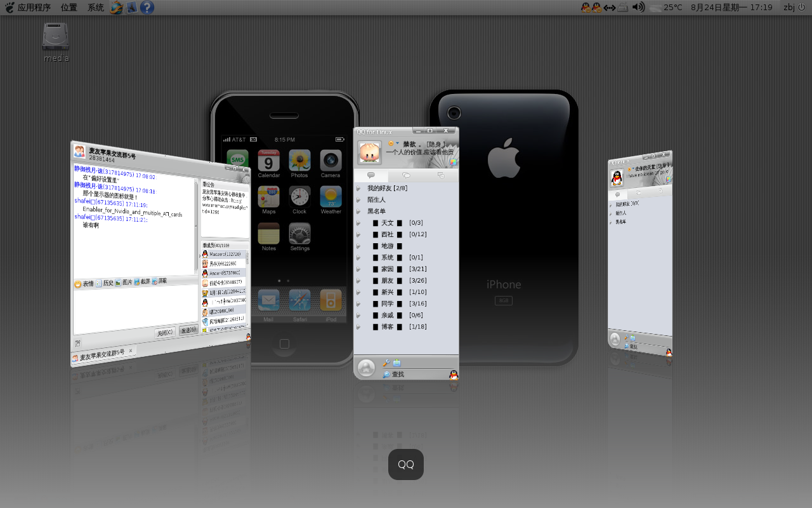Viewport: 812px width, 508px height.
Task: Click the message input area in group chat
Action: [136, 309]
